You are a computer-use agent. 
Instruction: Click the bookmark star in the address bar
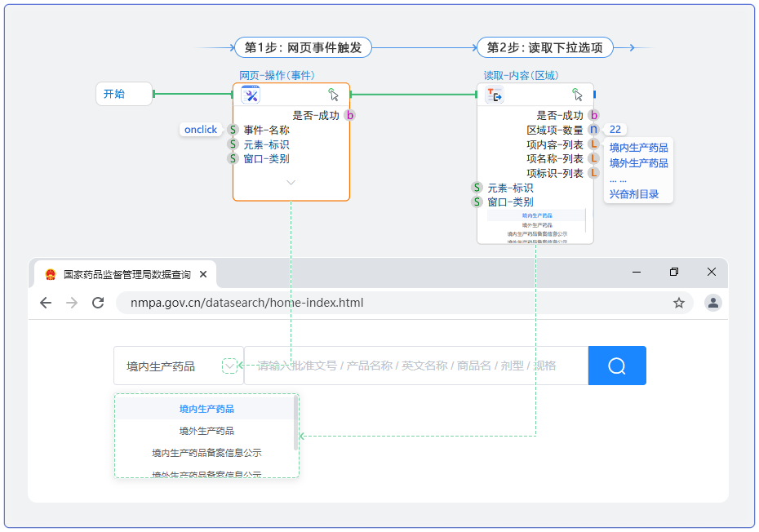pos(679,303)
